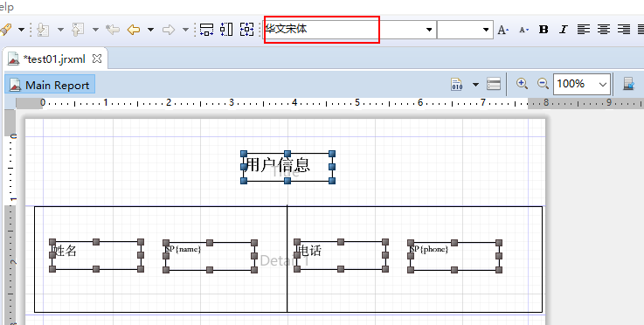Open the back history dropdown arrow
644x325 pixels.
tap(150, 30)
